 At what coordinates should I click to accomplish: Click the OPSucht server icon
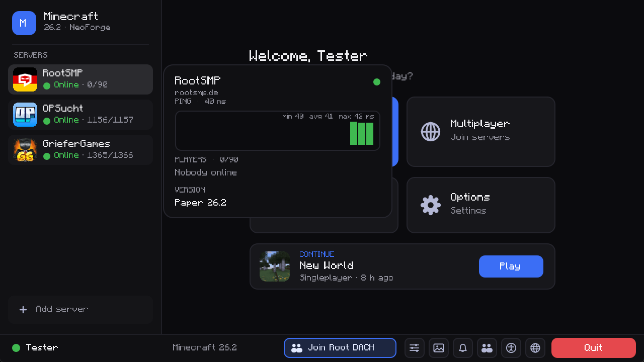tap(25, 115)
